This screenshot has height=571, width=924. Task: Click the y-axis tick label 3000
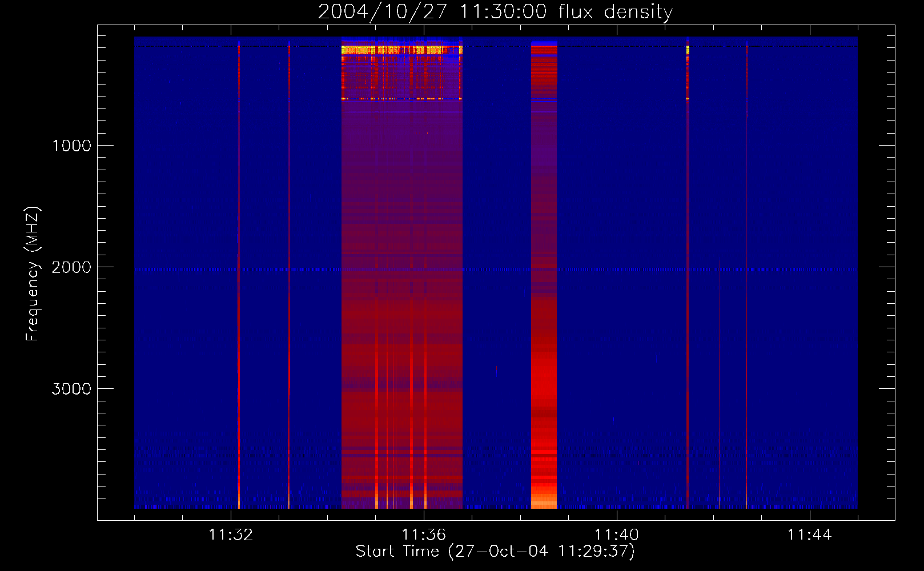pos(71,389)
